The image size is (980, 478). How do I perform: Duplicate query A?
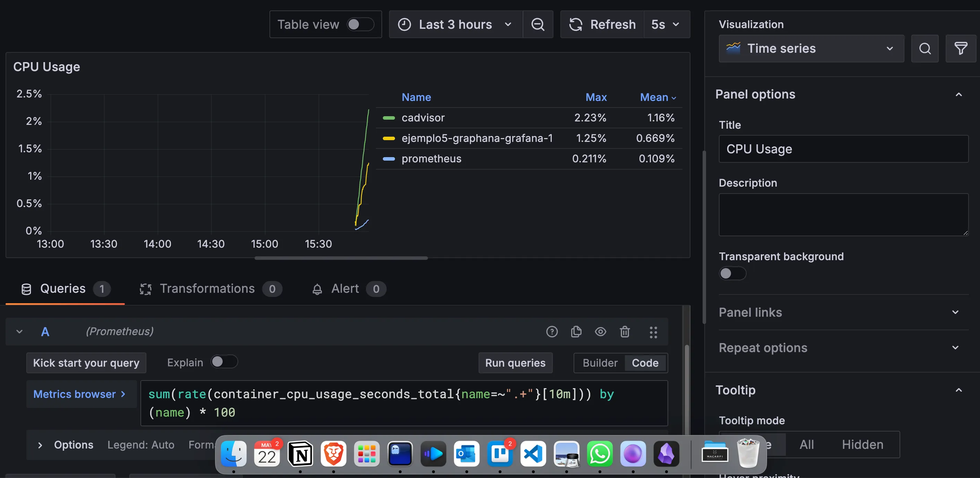pyautogui.click(x=576, y=332)
